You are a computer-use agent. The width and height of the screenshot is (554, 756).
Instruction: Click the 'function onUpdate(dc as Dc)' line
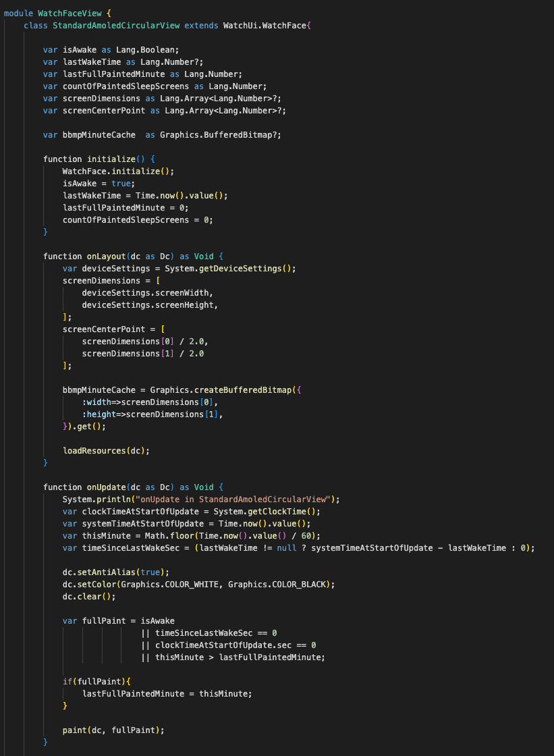click(x=133, y=487)
